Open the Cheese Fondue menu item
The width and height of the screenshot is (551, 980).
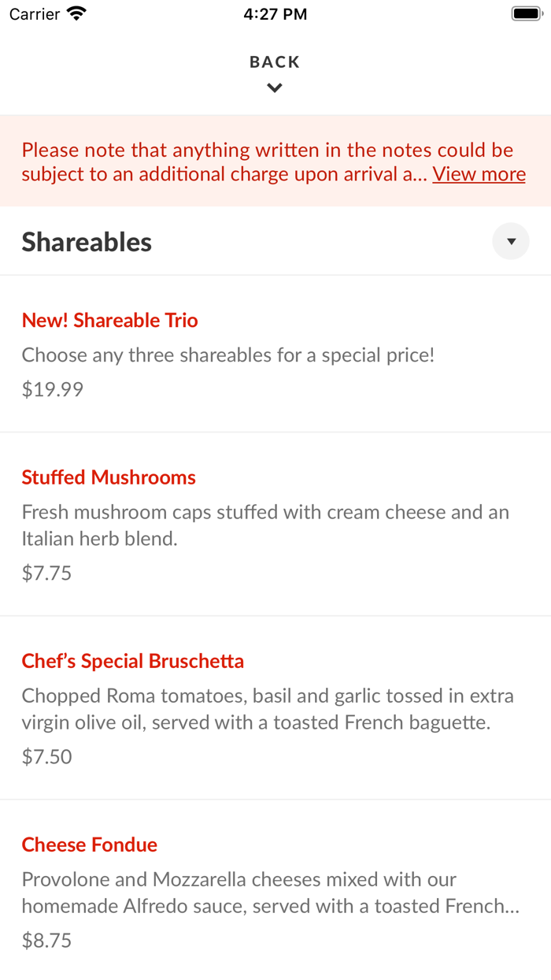(89, 845)
